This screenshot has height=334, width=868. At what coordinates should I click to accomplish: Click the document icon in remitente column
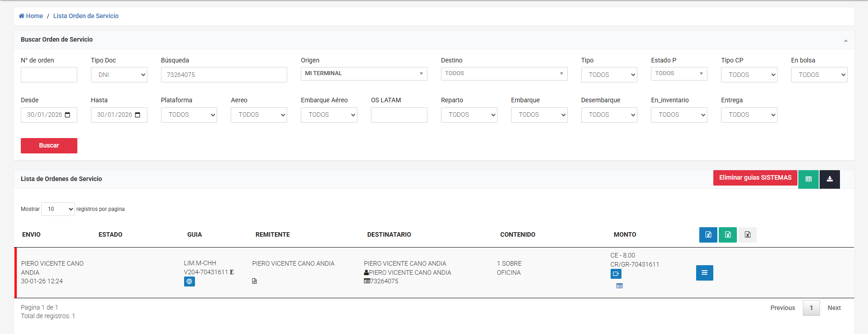point(254,282)
